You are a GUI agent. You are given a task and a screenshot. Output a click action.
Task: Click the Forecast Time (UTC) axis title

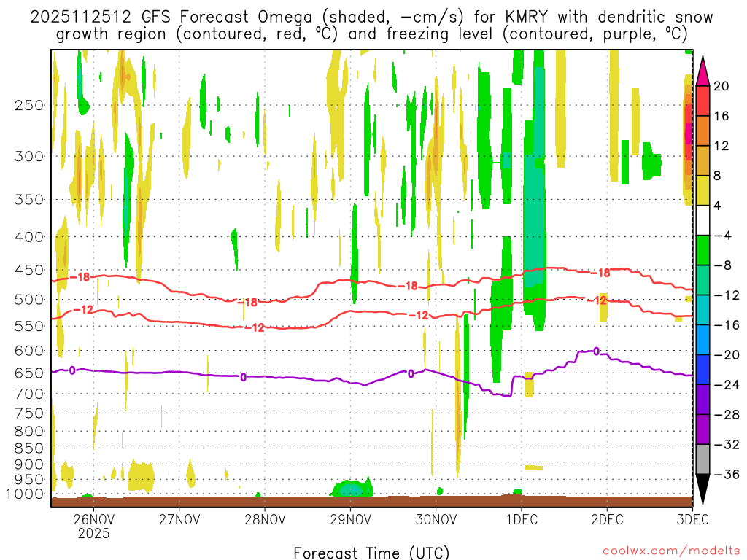[x=371, y=553]
